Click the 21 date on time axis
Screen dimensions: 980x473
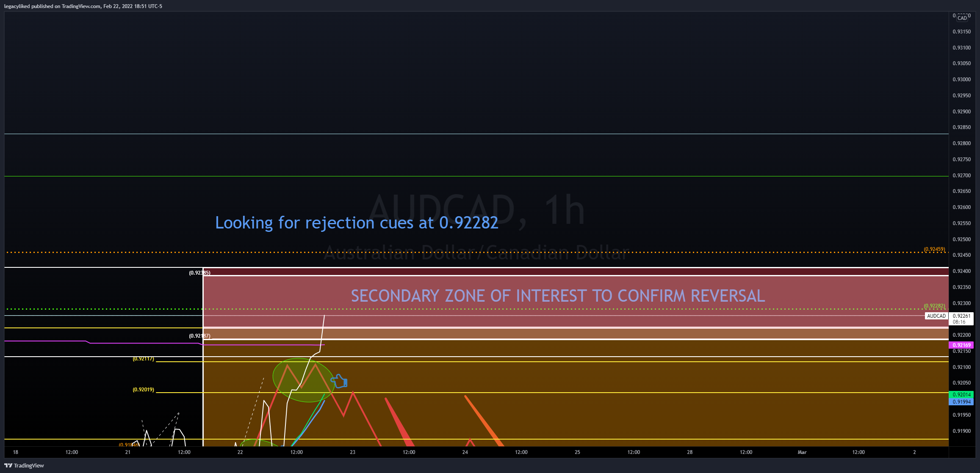pyautogui.click(x=128, y=452)
